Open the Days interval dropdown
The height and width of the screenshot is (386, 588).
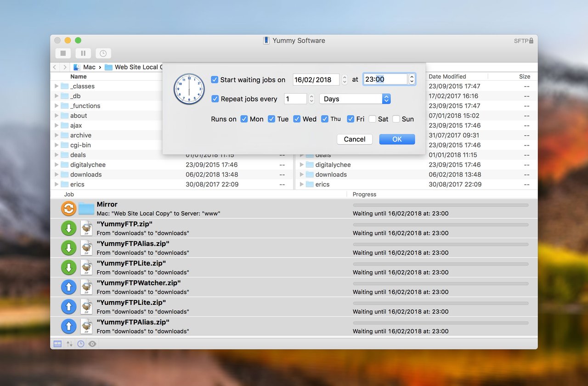click(x=355, y=99)
